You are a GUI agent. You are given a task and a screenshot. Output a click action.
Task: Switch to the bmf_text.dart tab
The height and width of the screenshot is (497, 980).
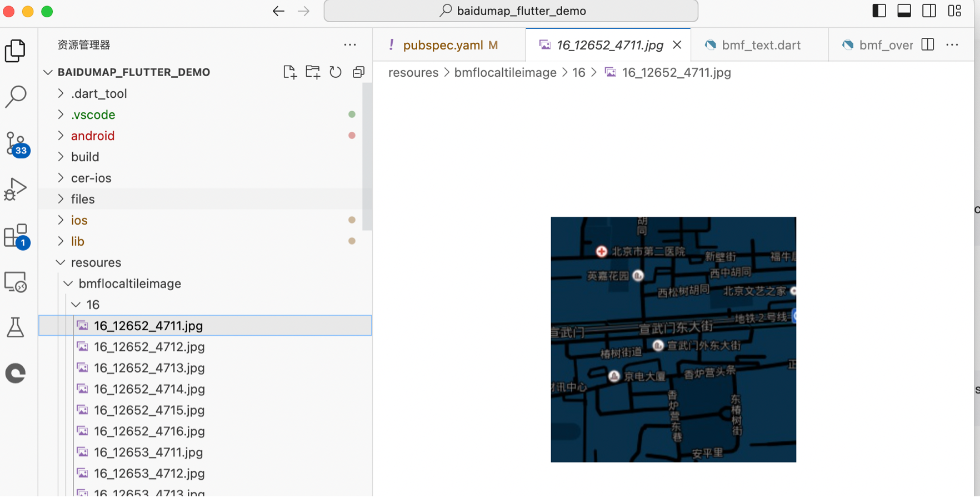tap(761, 45)
